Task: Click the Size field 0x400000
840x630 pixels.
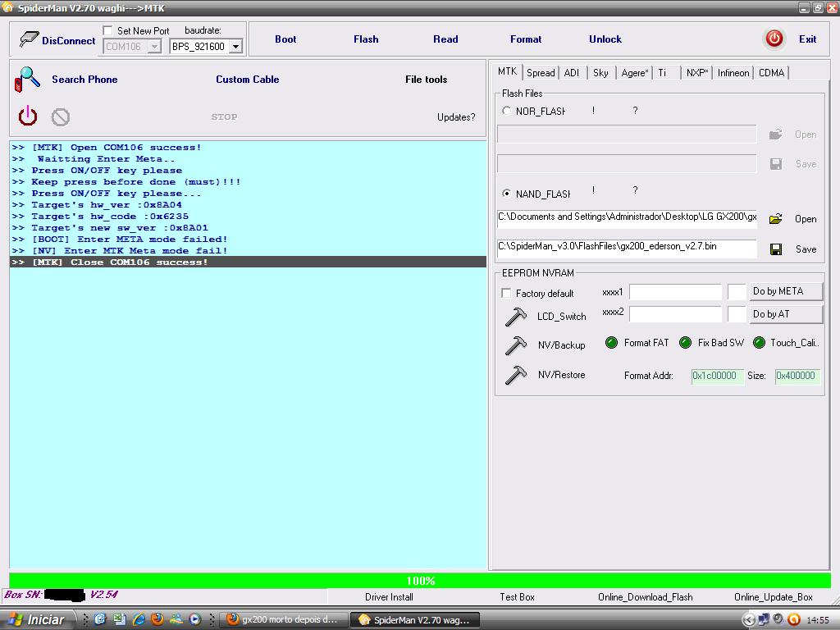Action: 797,376
